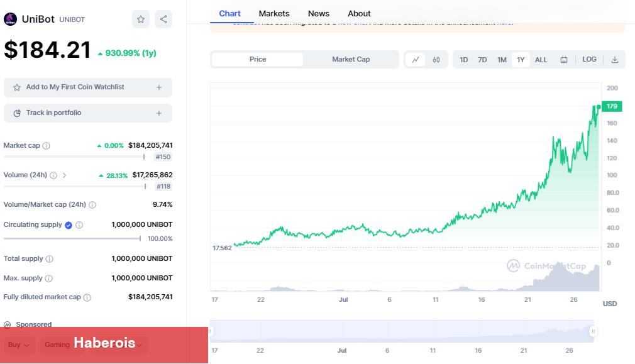Expand Volume (24h) chevron arrow

click(x=64, y=175)
